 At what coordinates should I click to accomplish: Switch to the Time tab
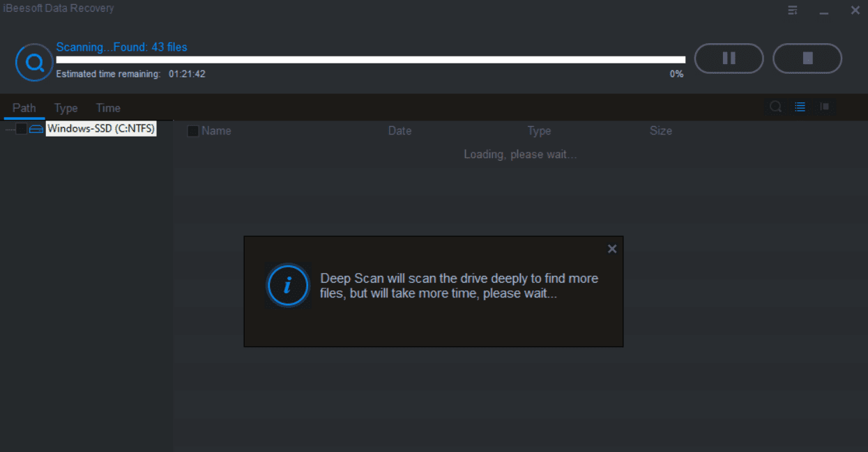click(108, 108)
